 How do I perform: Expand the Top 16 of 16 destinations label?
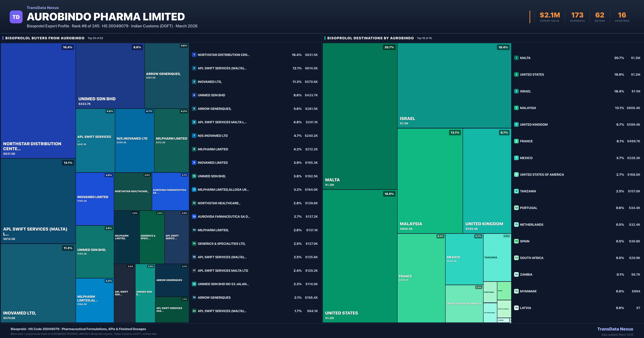coord(424,38)
